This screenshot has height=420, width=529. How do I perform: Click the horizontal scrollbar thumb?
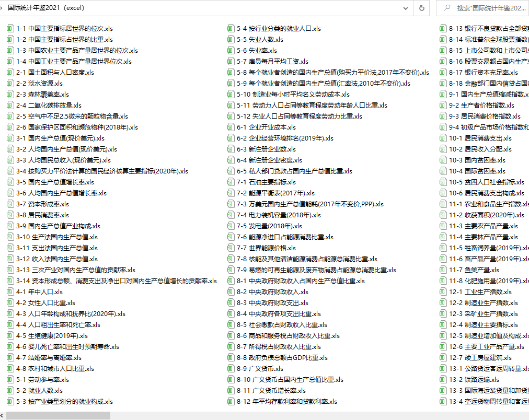click(x=58, y=415)
